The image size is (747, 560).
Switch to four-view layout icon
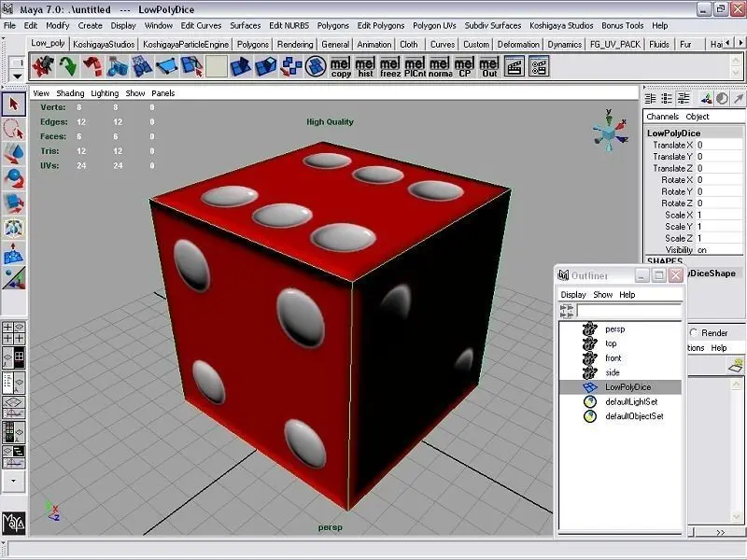pos(13,333)
